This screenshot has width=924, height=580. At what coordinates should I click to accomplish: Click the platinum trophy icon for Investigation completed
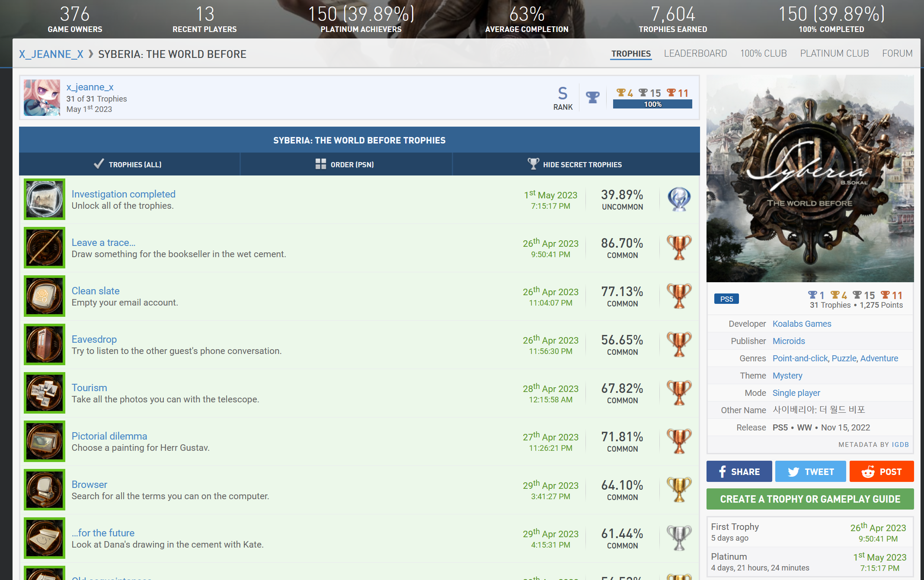coord(679,199)
